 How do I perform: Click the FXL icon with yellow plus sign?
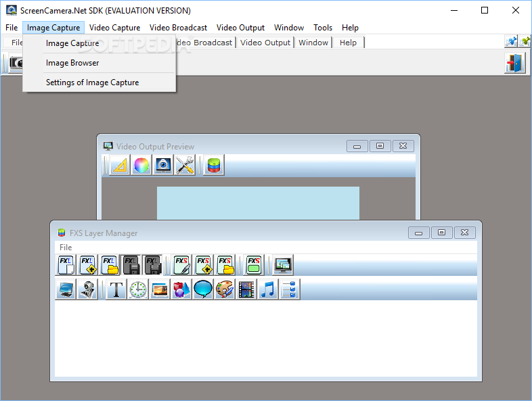pos(87,265)
